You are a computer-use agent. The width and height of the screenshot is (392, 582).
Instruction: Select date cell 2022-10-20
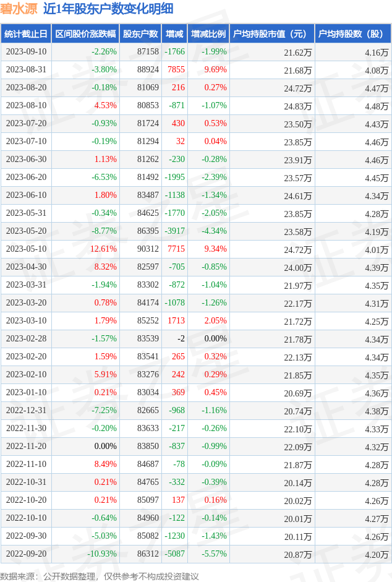click(x=27, y=500)
